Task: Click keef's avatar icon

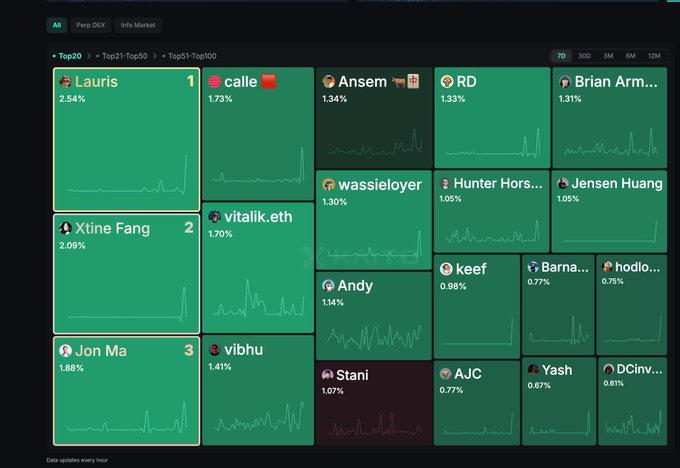Action: 446,269
